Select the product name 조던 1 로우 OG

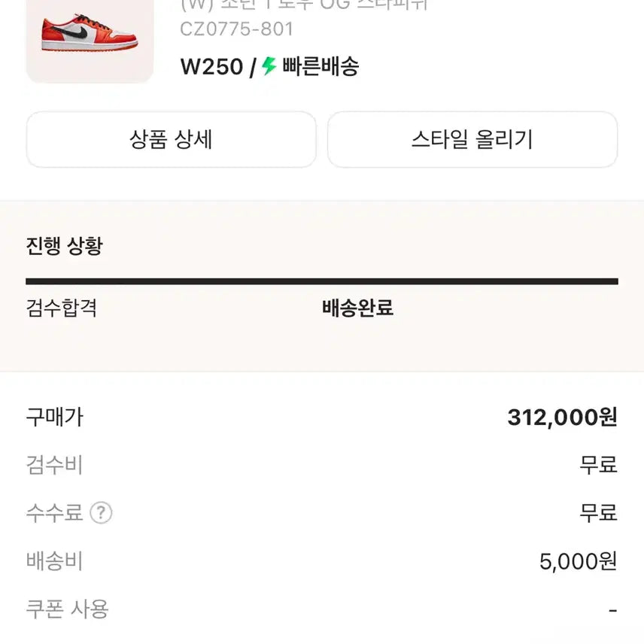[x=301, y=6]
